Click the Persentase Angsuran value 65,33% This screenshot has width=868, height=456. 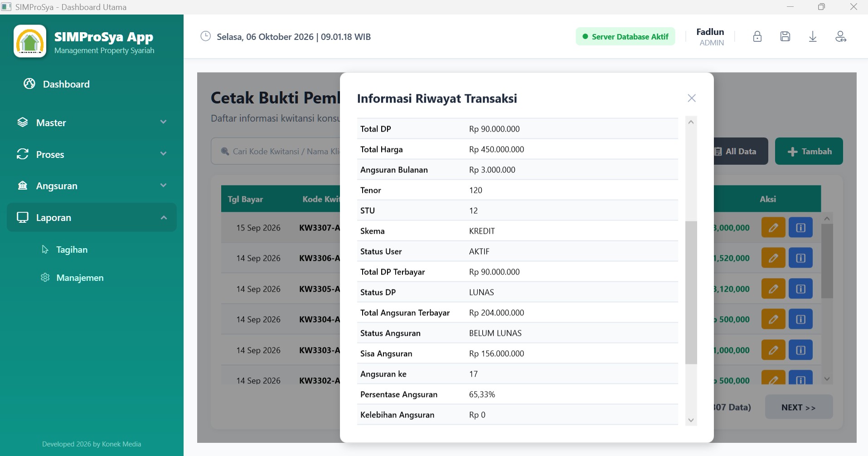482,394
